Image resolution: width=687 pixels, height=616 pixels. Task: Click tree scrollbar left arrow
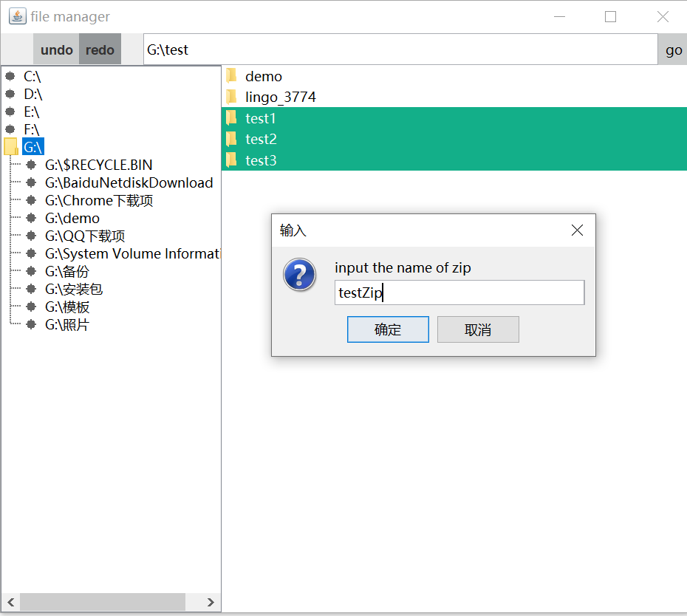(11, 602)
